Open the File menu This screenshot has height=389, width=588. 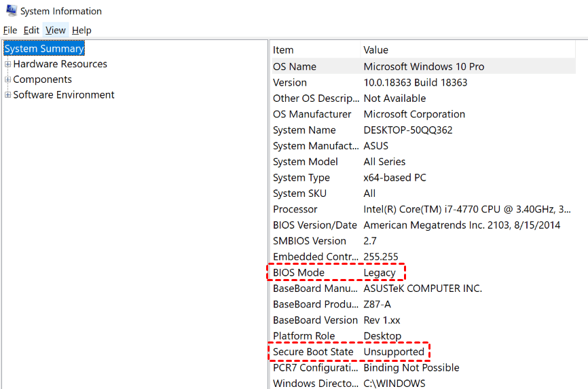[10, 30]
